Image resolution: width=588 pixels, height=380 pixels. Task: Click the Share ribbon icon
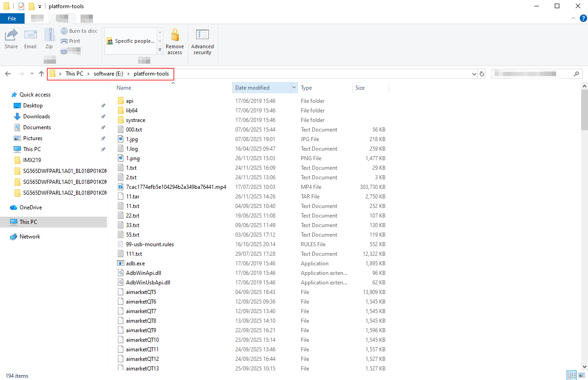(11, 38)
